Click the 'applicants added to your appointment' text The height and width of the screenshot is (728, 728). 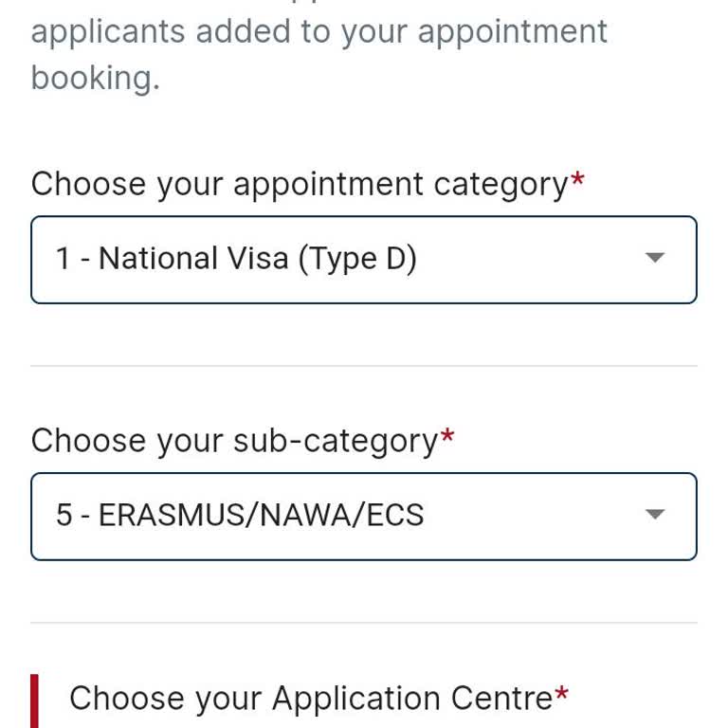(318, 31)
